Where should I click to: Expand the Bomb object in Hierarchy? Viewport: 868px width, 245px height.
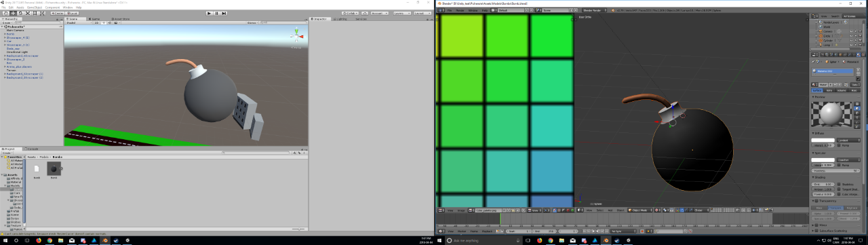coord(5,34)
